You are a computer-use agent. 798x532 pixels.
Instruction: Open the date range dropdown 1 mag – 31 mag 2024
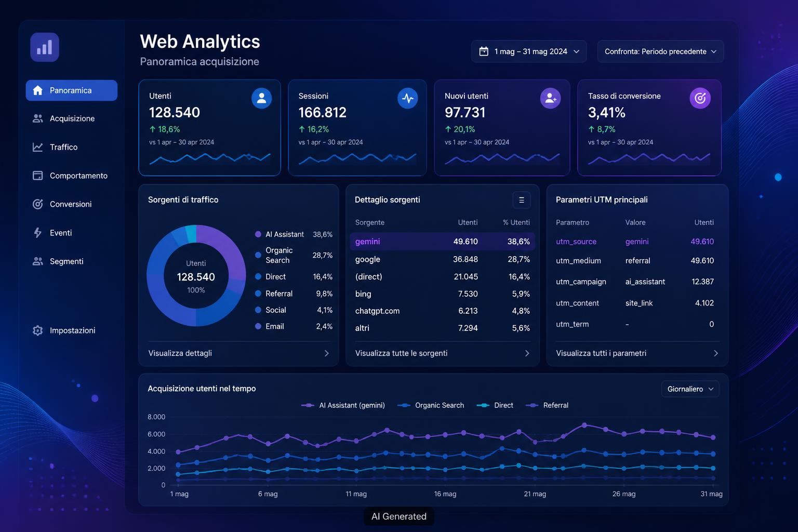coord(529,51)
